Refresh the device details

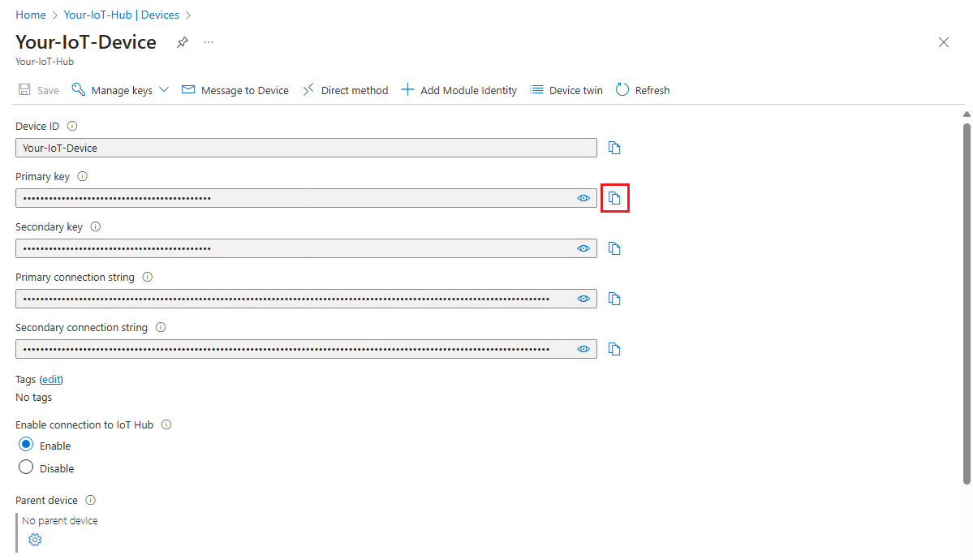[642, 89]
